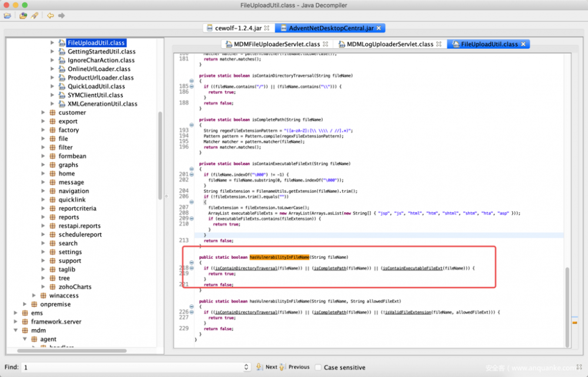Enable the Case sensitive checkbox
Image resolution: width=588 pixels, height=377 pixels.
coord(317,367)
